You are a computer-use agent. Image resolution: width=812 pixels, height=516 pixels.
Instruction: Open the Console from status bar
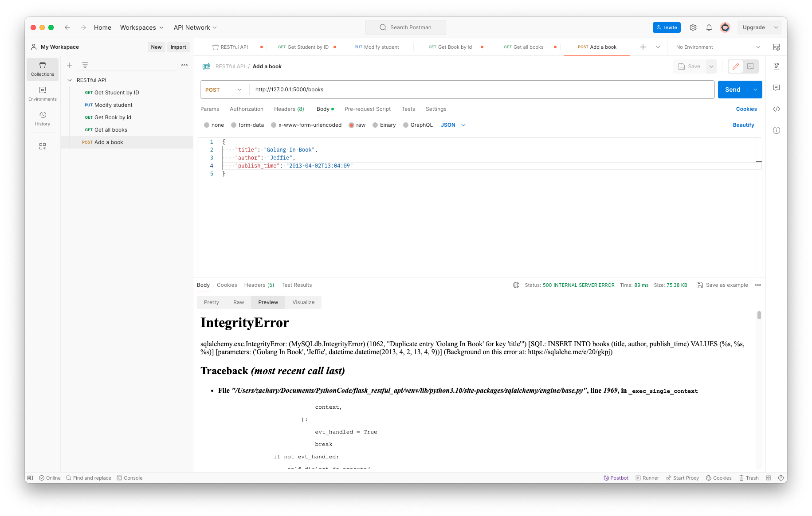coord(129,478)
